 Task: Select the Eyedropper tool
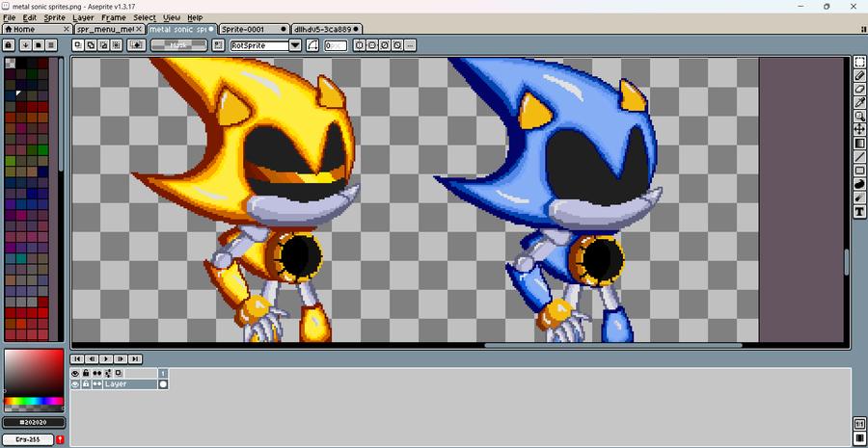click(x=859, y=102)
